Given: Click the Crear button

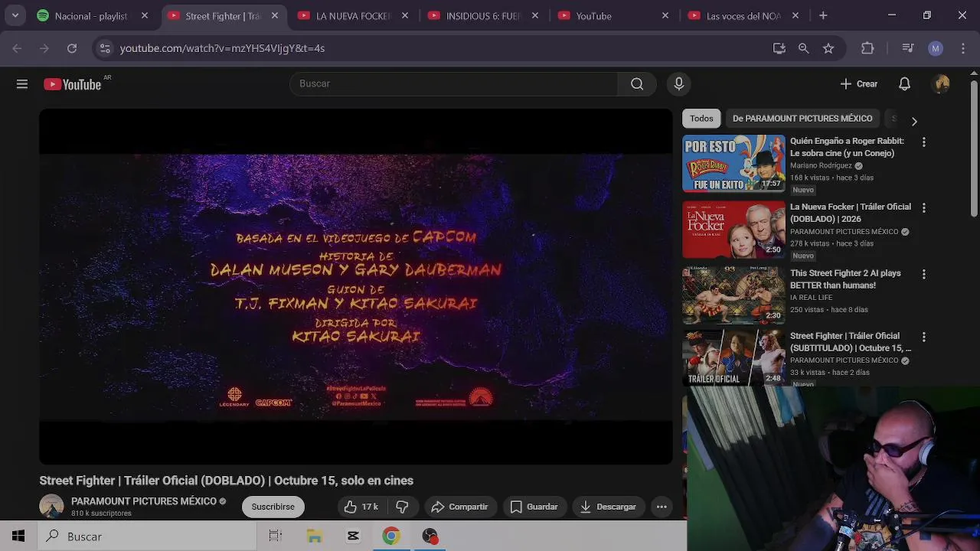Looking at the screenshot, I should pos(858,84).
